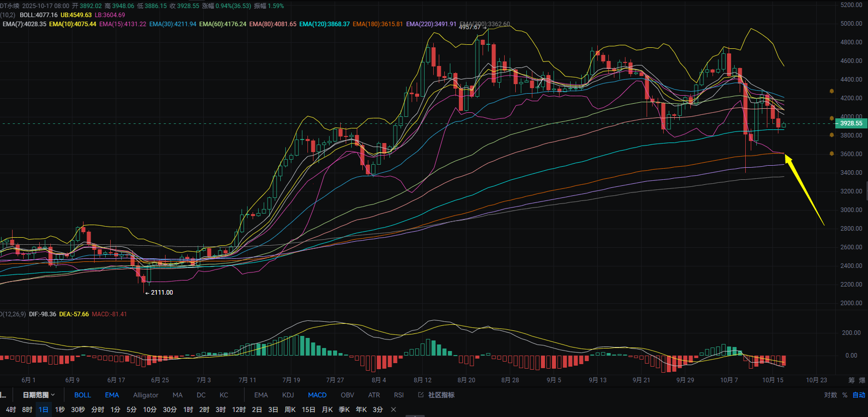Enable the KDJ sub-indicator

[288, 395]
